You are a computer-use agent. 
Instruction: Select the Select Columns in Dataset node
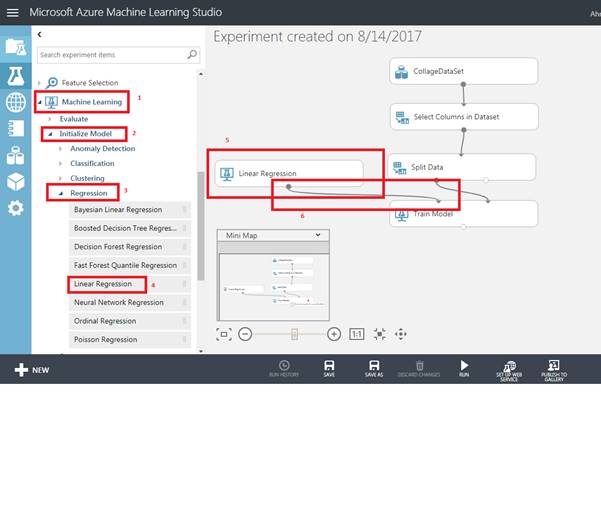464,117
